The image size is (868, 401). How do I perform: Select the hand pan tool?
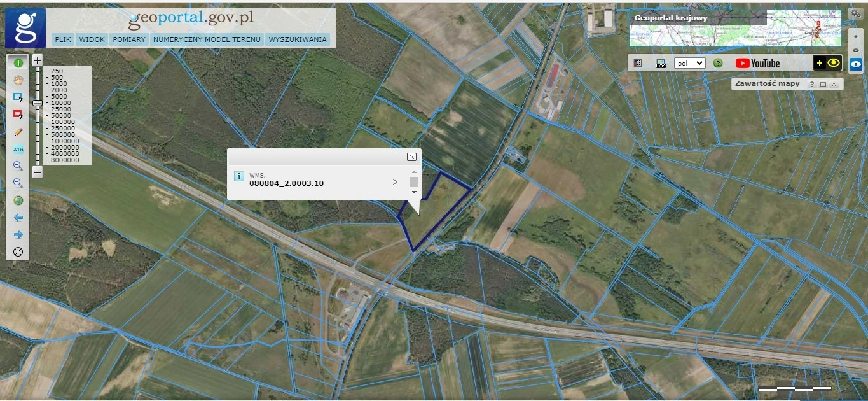point(18,80)
